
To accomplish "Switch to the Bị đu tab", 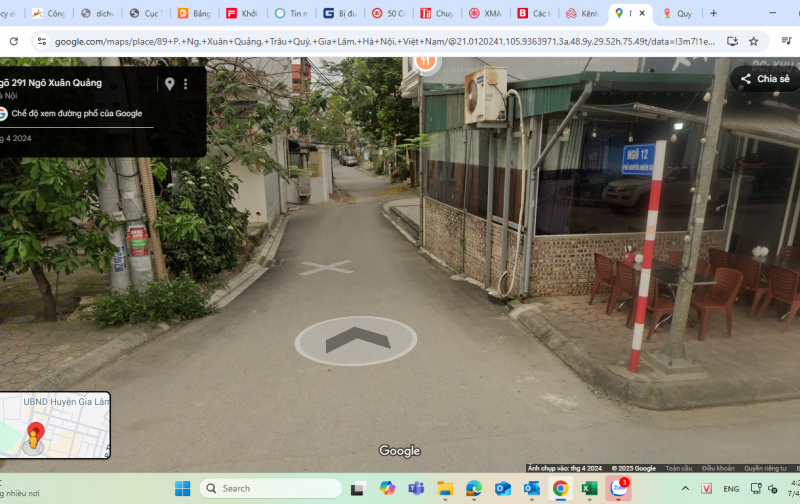I will pos(340,13).
